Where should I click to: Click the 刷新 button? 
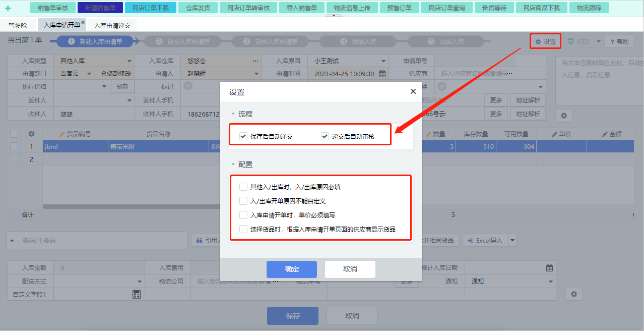point(122,86)
